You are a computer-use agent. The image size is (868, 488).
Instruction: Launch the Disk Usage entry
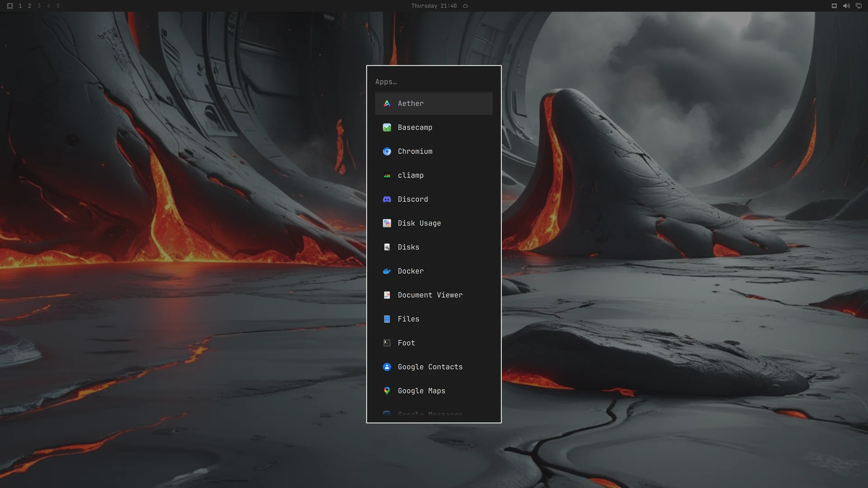(x=434, y=223)
